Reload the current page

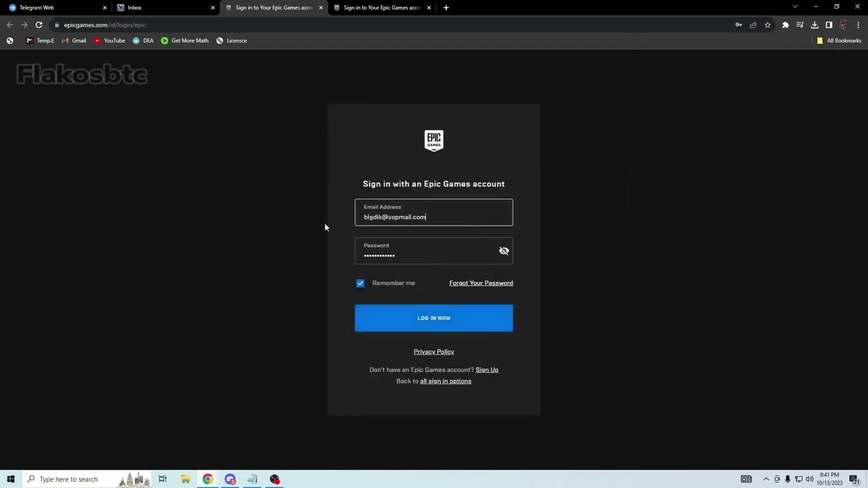click(39, 25)
